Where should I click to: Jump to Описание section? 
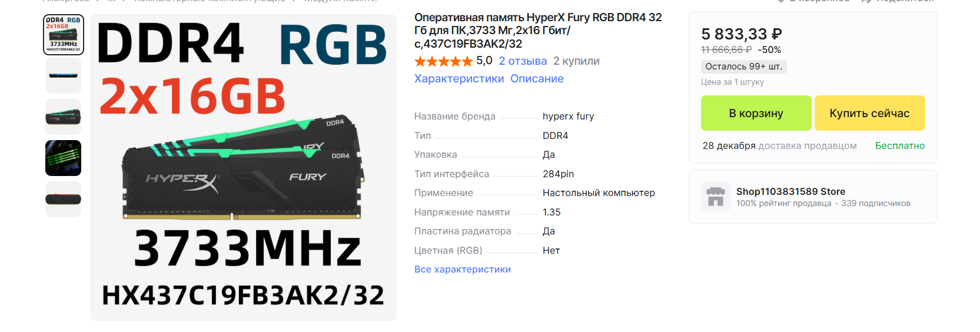tap(537, 79)
